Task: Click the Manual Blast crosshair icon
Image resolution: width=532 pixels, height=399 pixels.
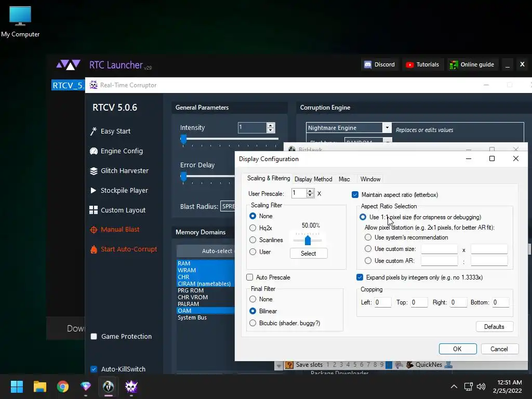Action: [x=94, y=230]
